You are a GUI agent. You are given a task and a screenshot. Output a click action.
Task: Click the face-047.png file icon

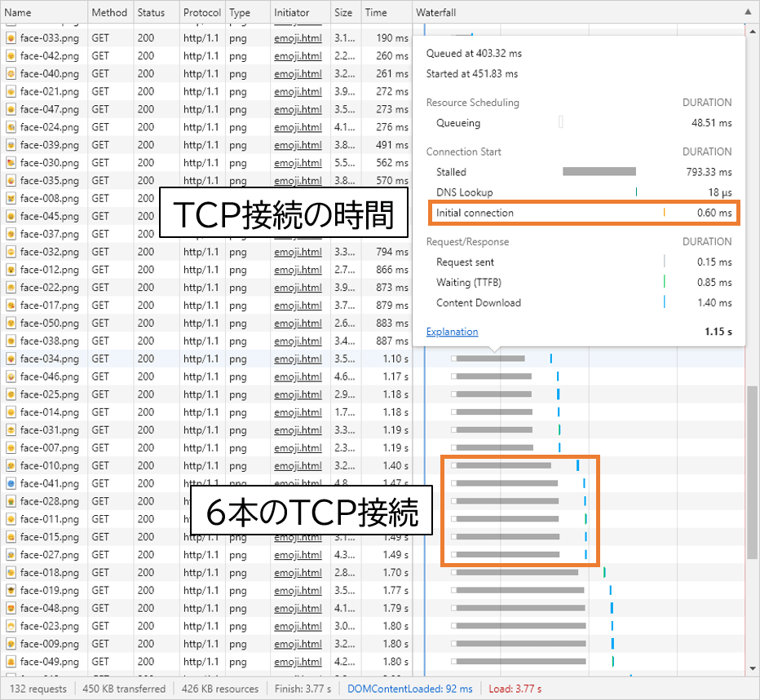coord(11,109)
